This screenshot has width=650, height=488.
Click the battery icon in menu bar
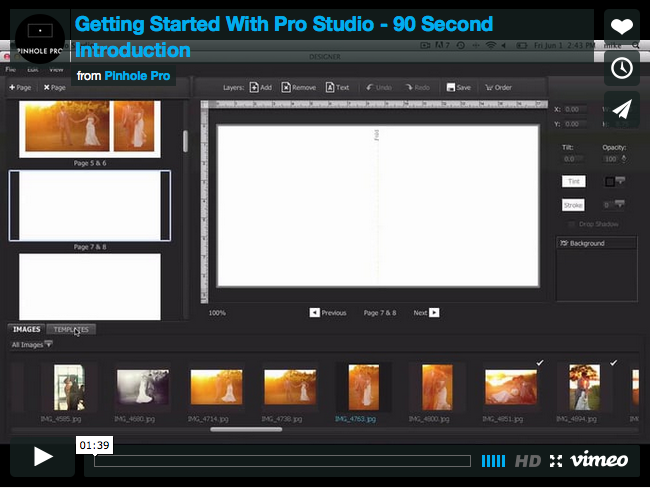521,45
